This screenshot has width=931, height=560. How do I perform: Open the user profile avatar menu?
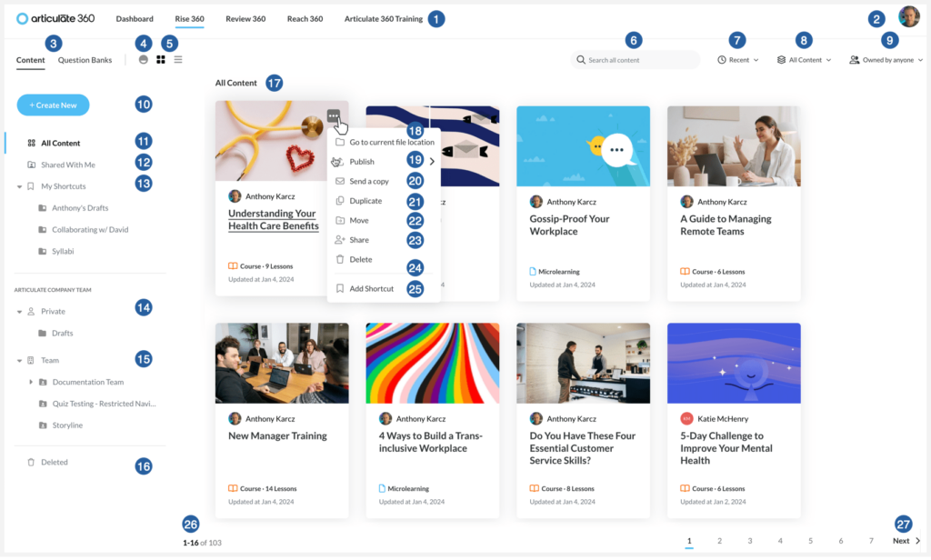[x=908, y=17]
